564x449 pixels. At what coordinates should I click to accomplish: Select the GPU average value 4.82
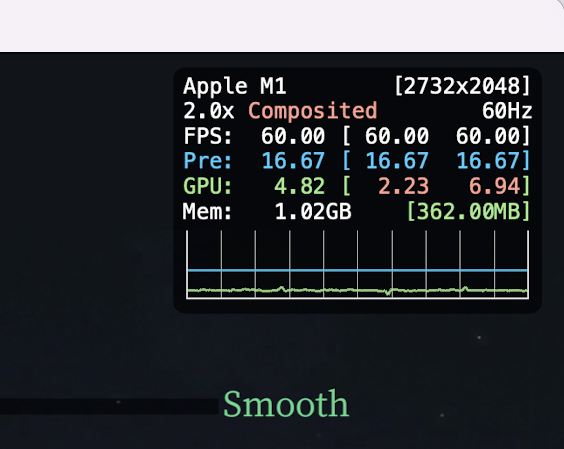pyautogui.click(x=299, y=186)
